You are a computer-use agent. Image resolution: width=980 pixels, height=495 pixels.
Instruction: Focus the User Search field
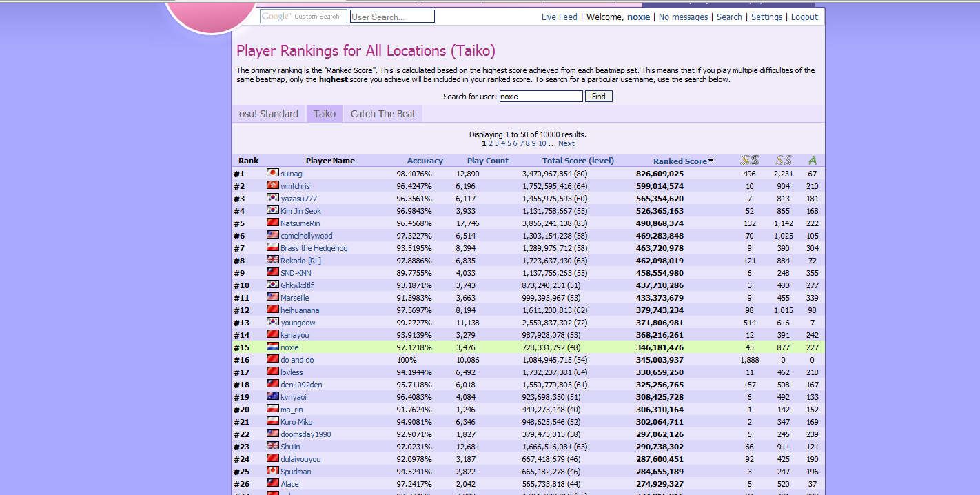392,17
